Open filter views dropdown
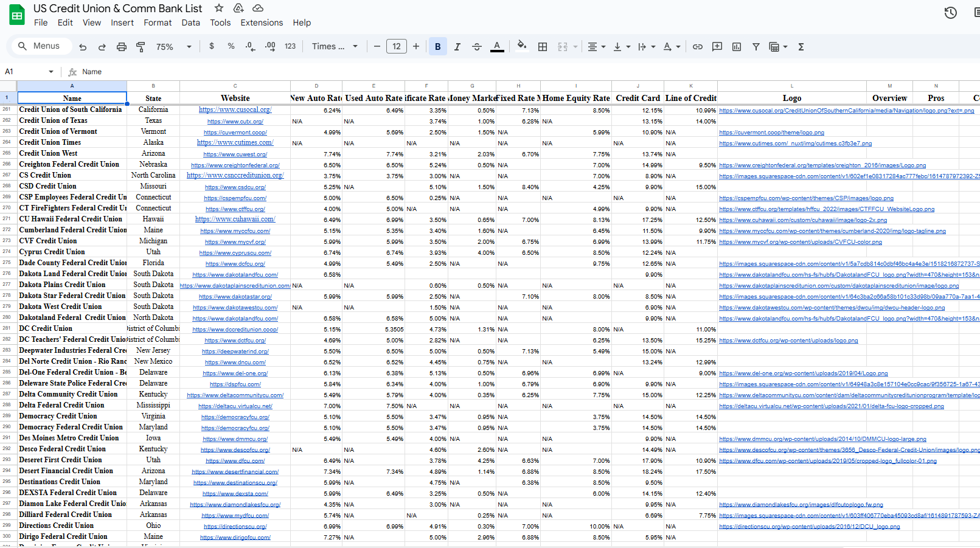The height and width of the screenshot is (548, 980). (778, 47)
